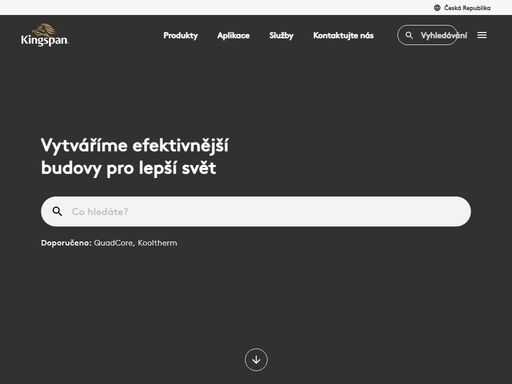Open the Produkty menu
This screenshot has width=512, height=384.
181,35
